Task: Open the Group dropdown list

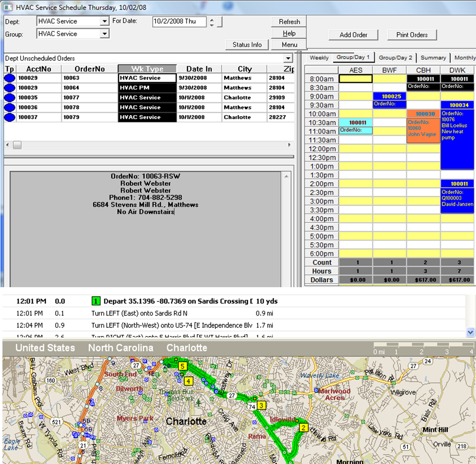Action: (x=104, y=34)
